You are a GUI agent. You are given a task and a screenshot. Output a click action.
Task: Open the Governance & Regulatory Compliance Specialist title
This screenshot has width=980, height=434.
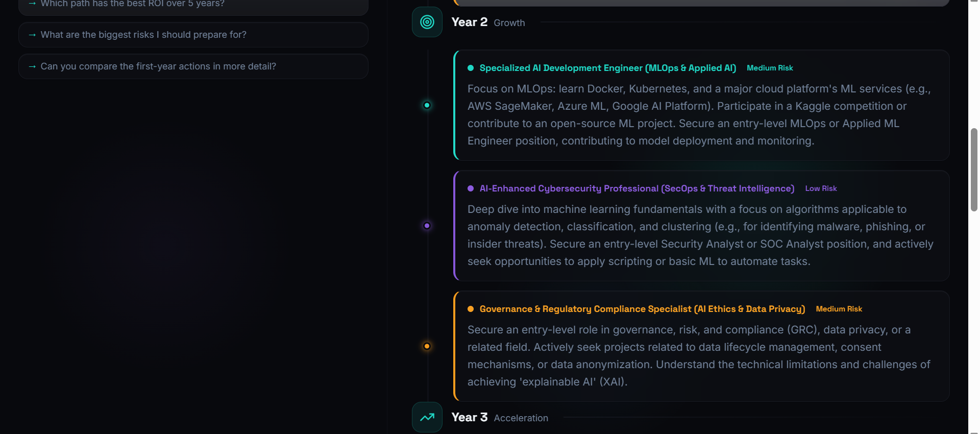pos(642,309)
